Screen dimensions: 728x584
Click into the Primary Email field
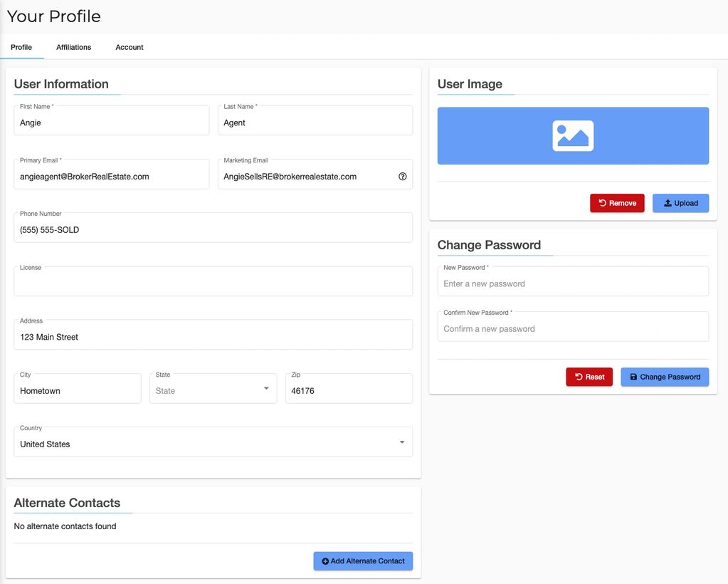coord(112,177)
